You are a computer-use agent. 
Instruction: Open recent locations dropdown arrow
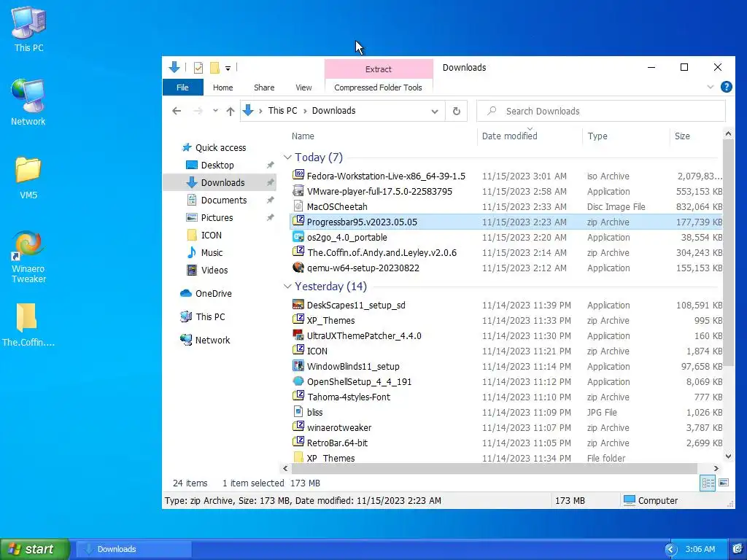point(215,111)
